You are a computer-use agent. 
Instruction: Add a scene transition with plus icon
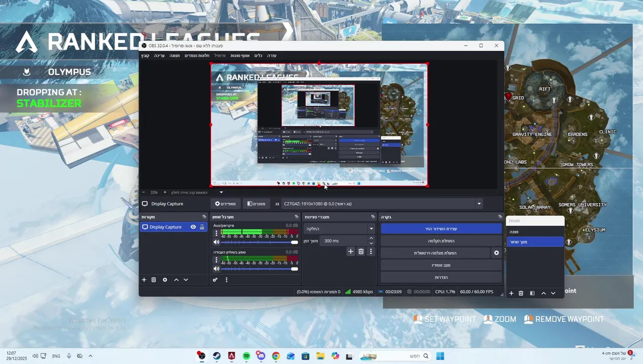[350, 251]
